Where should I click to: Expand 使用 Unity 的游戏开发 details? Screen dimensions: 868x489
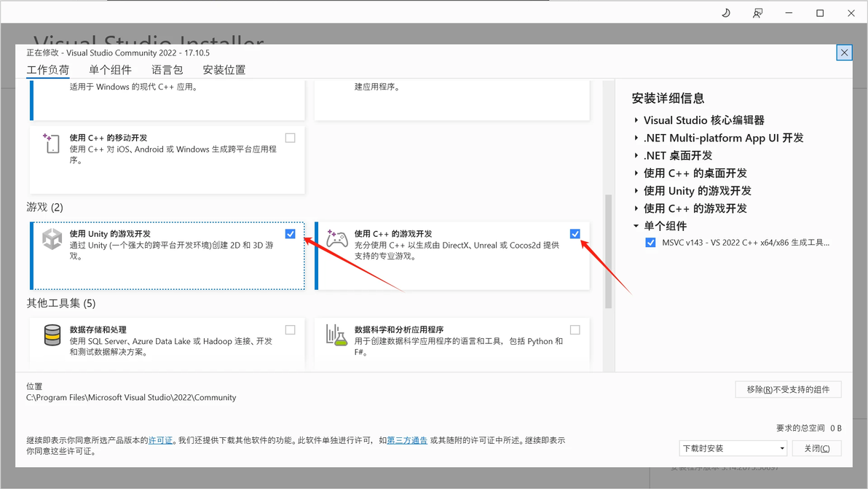[636, 191]
